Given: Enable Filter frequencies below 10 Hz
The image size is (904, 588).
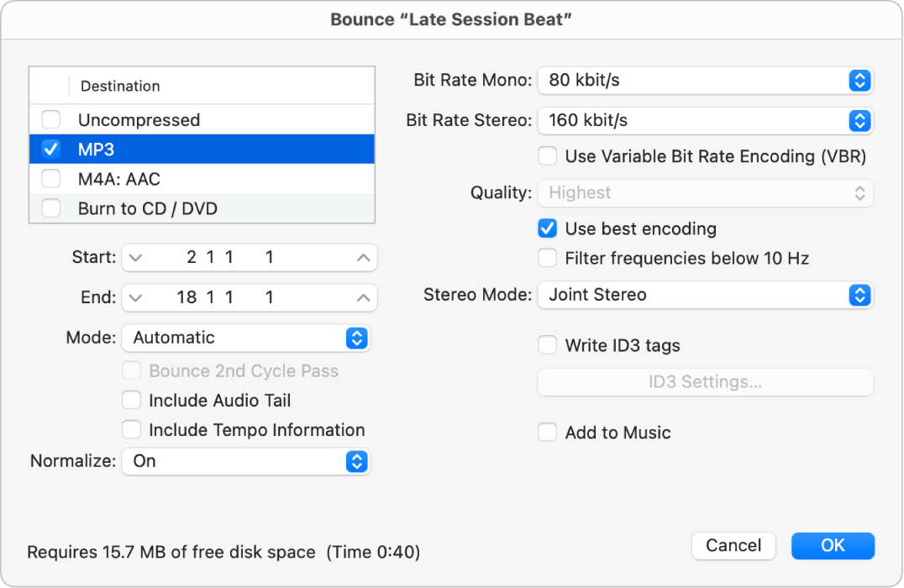Looking at the screenshot, I should (x=548, y=259).
